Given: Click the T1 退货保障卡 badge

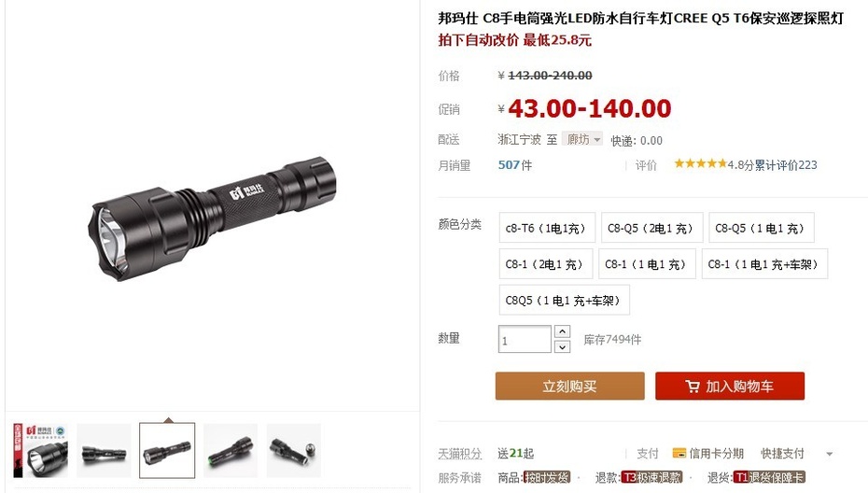Looking at the screenshot, I should [769, 477].
